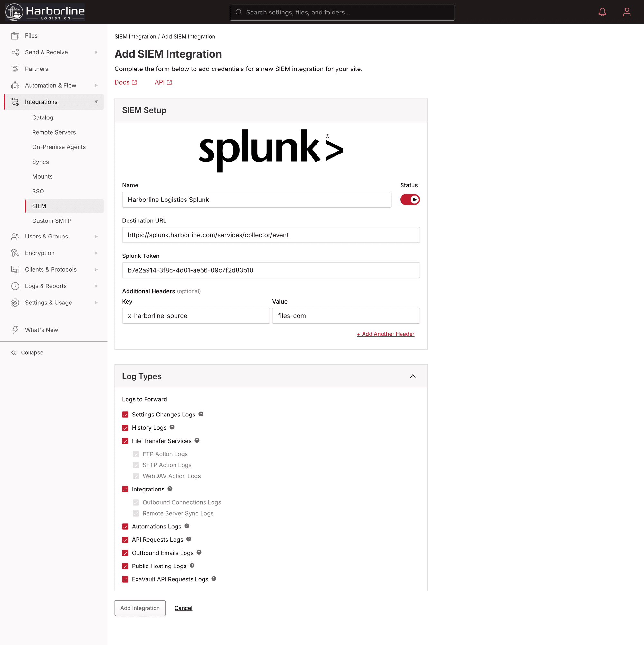Click the Add Integration button
This screenshot has width=644, height=645.
140,608
